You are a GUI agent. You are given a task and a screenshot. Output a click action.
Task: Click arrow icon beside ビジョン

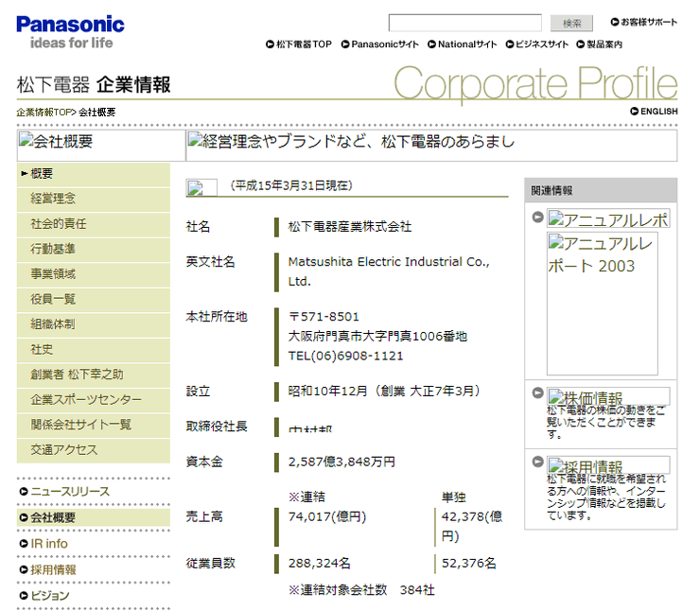click(24, 596)
